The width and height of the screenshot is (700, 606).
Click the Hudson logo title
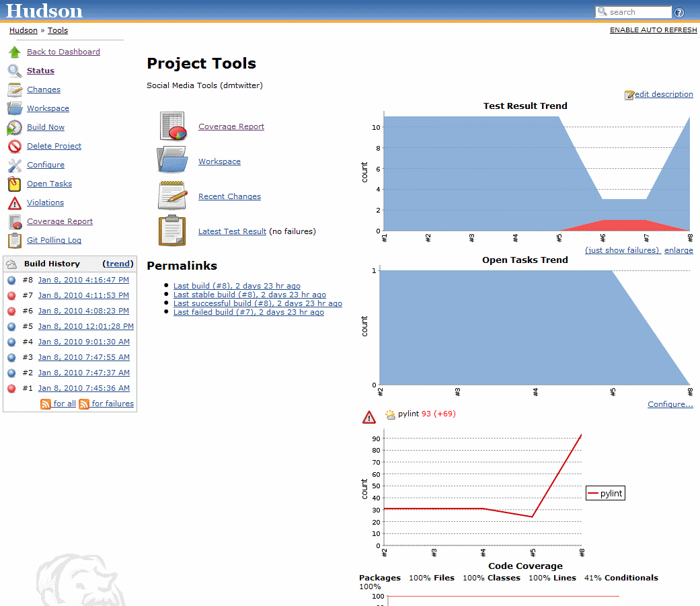point(44,11)
